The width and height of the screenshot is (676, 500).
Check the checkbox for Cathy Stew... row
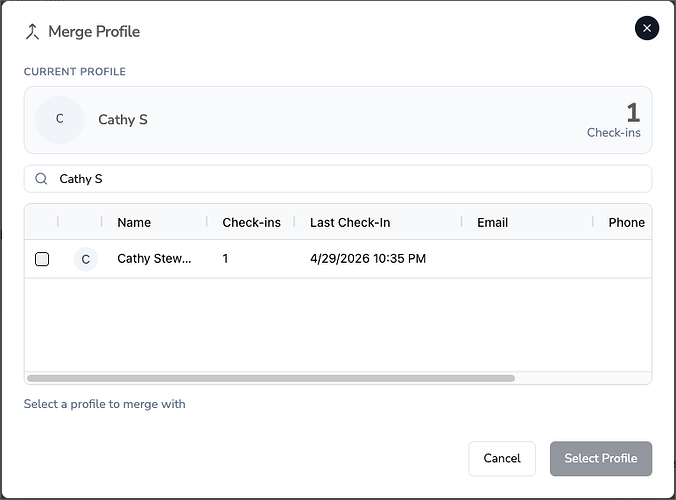point(42,259)
